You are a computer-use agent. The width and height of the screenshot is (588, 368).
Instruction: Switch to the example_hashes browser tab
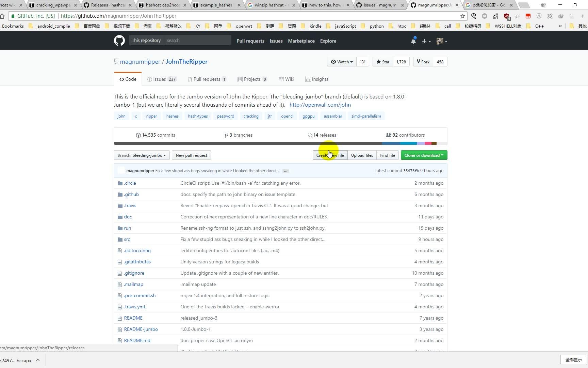(x=216, y=5)
